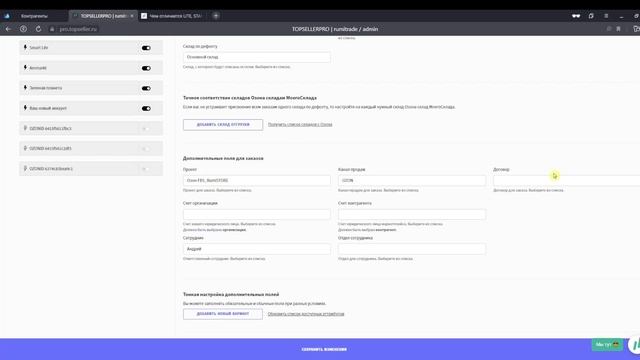
Task: Click lightning icon of Smart Life account
Action: pos(25,47)
